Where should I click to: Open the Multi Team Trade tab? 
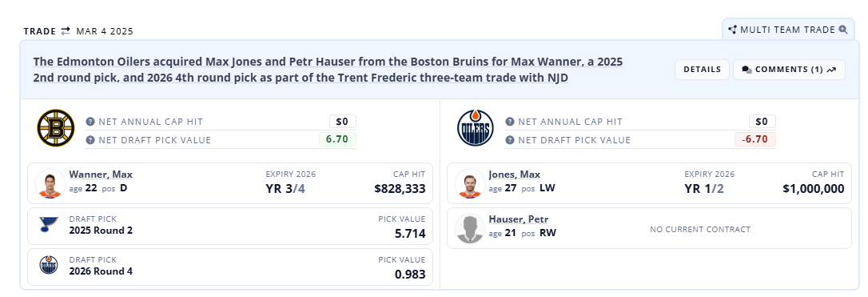pyautogui.click(x=788, y=30)
